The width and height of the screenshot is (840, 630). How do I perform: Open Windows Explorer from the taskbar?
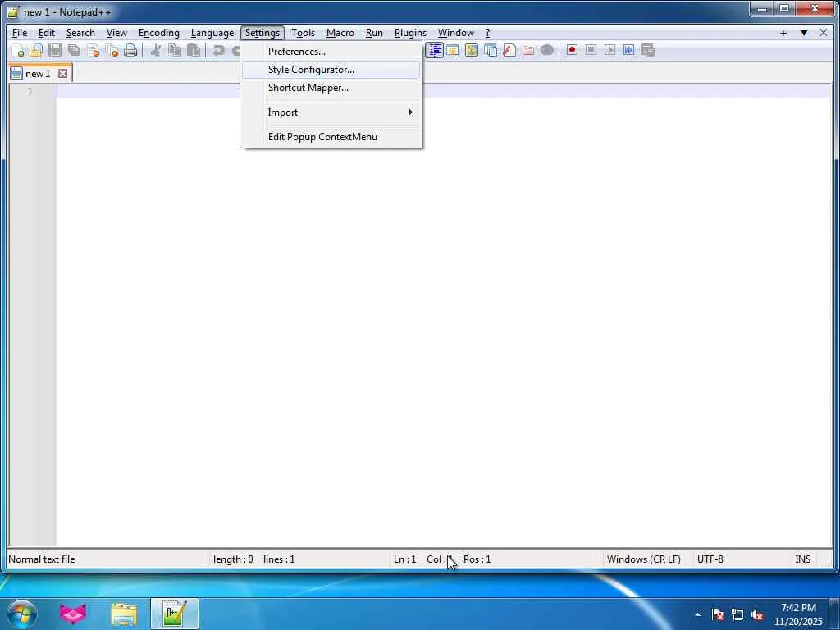point(124,614)
